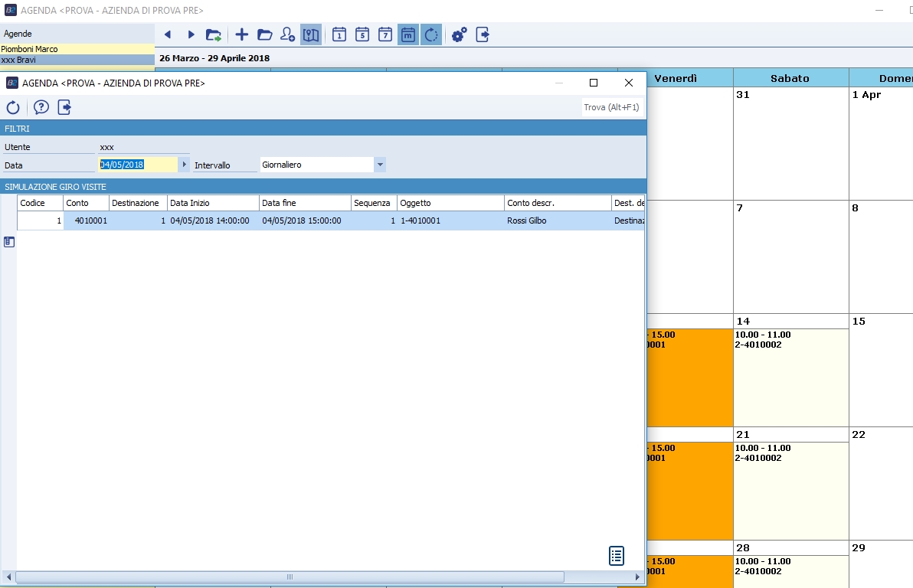Toggle the map visit tour icon
913x588 pixels.
click(311, 35)
